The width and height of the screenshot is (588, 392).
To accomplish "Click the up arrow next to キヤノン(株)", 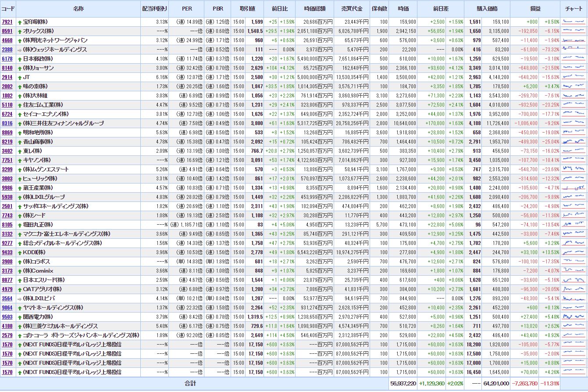I will click(x=20, y=160).
